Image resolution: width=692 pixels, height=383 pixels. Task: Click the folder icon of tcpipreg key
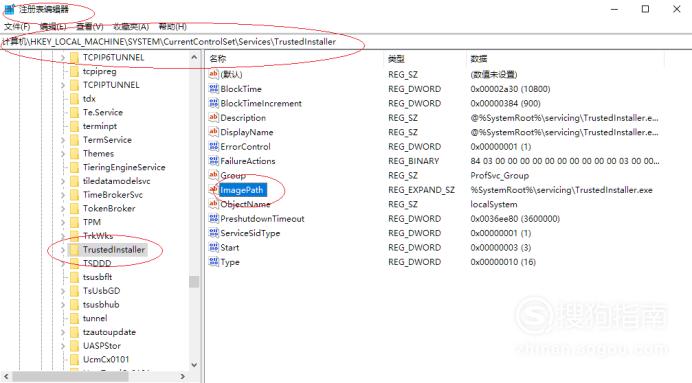click(74, 71)
